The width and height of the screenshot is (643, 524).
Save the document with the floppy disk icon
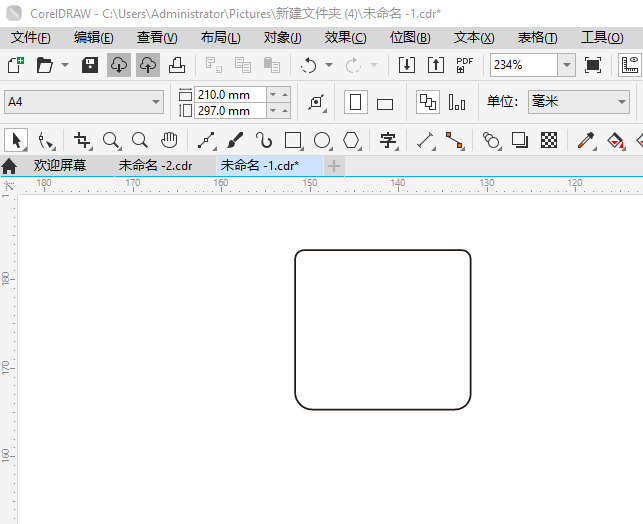point(90,65)
